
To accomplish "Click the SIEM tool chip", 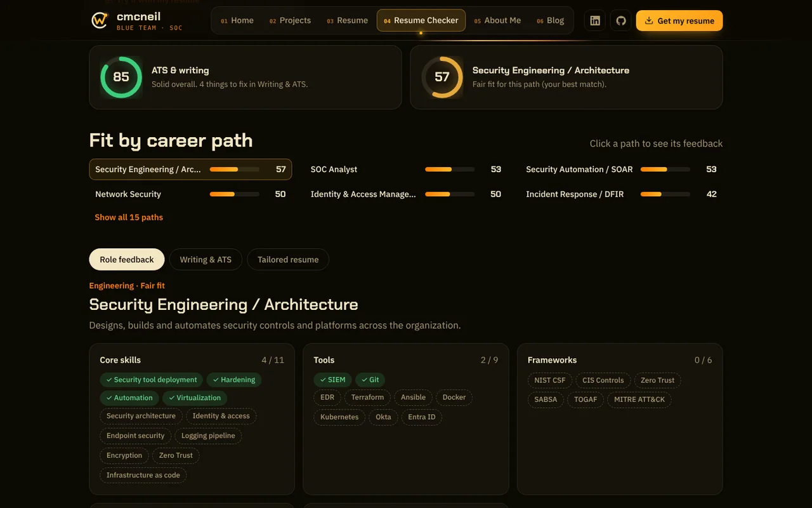I will [332, 380].
